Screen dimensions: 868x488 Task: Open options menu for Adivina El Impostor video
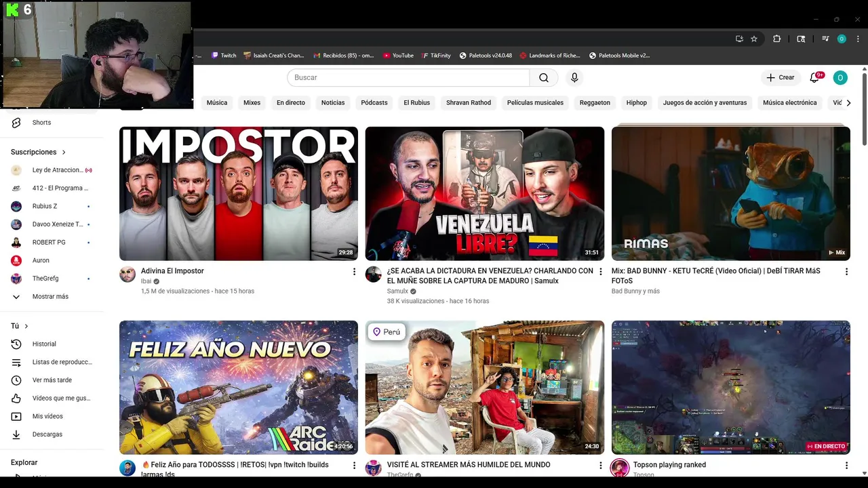[354, 272]
